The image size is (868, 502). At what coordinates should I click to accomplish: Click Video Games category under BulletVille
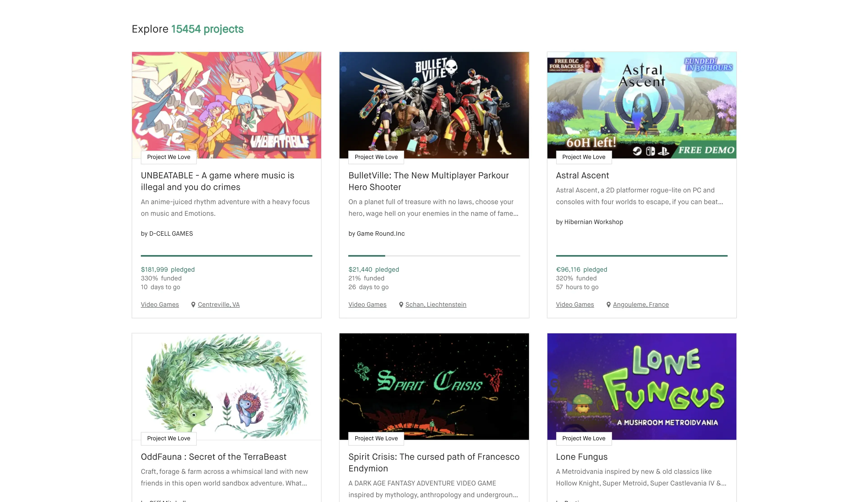pyautogui.click(x=367, y=305)
